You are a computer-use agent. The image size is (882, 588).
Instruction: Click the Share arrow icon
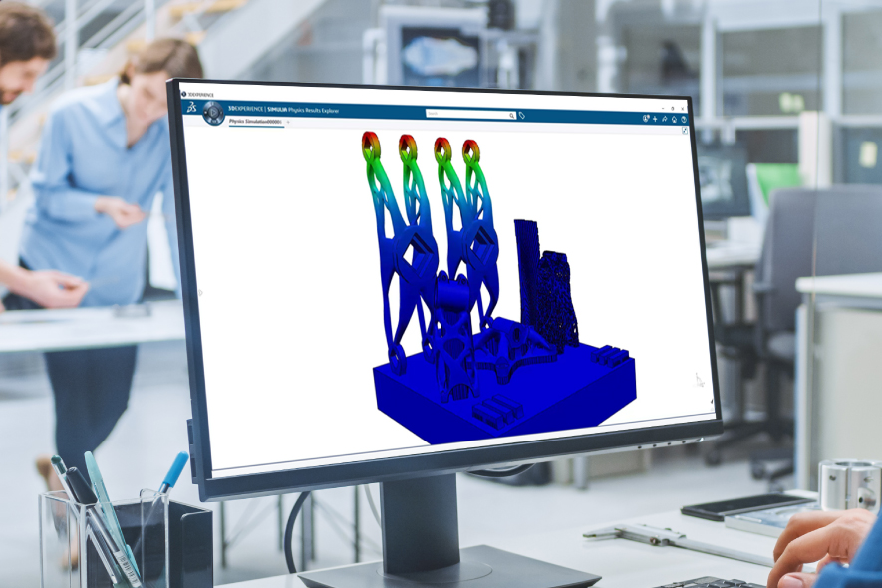coord(664,118)
